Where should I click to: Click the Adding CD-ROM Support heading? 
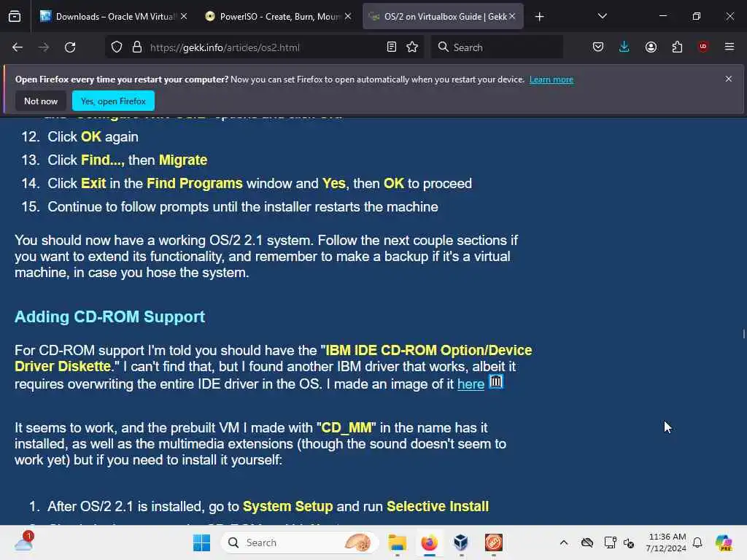(109, 316)
